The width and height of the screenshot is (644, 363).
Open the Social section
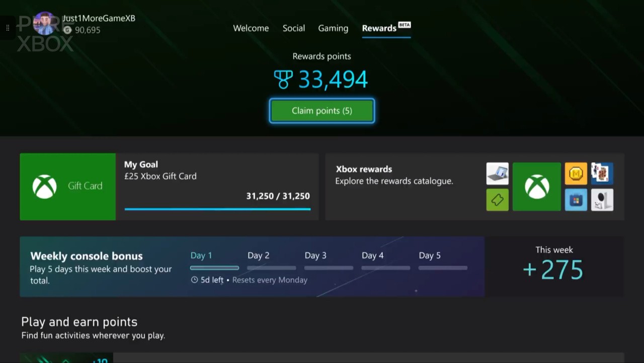[294, 28]
